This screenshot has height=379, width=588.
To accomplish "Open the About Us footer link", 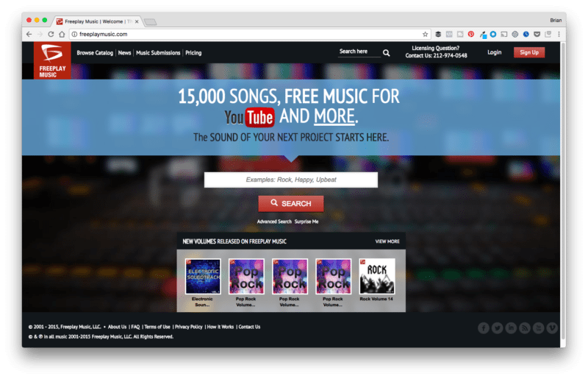I will click(x=118, y=327).
